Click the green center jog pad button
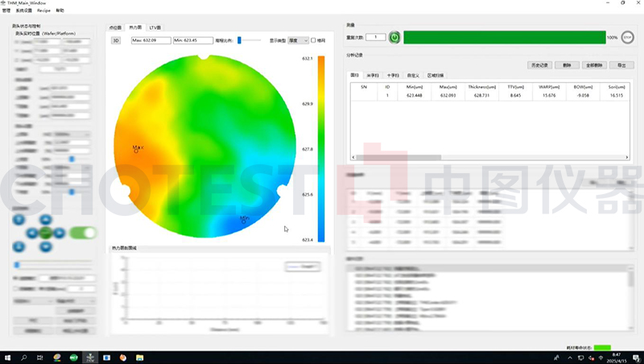 (46, 234)
